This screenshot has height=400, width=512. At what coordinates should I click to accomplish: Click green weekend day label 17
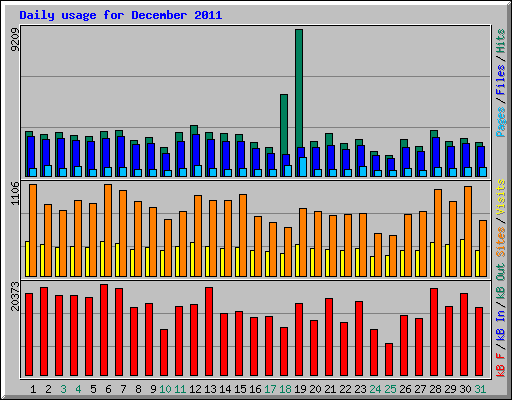click(270, 389)
